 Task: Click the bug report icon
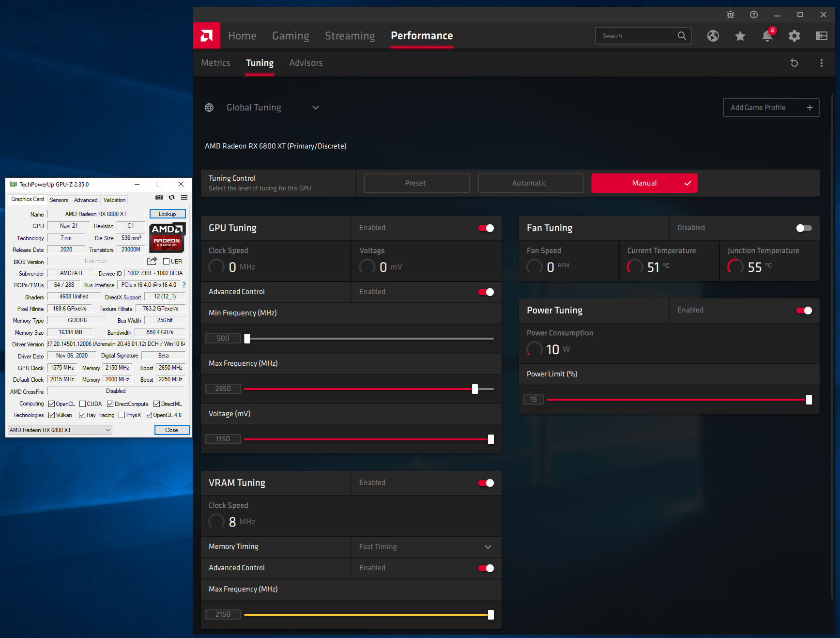coord(730,15)
